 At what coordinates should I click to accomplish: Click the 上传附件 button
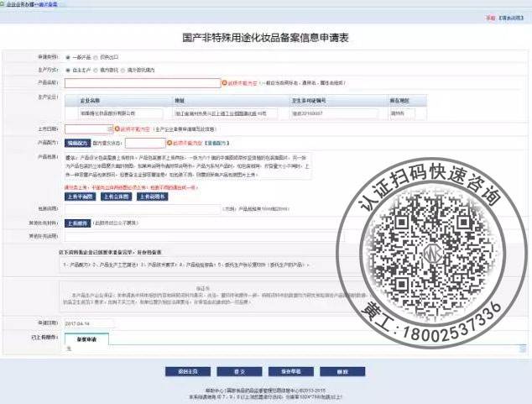[x=78, y=223]
